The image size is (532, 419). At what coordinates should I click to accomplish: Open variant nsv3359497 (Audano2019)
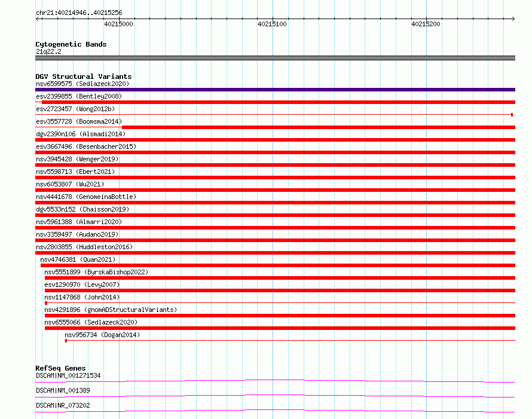(77, 234)
